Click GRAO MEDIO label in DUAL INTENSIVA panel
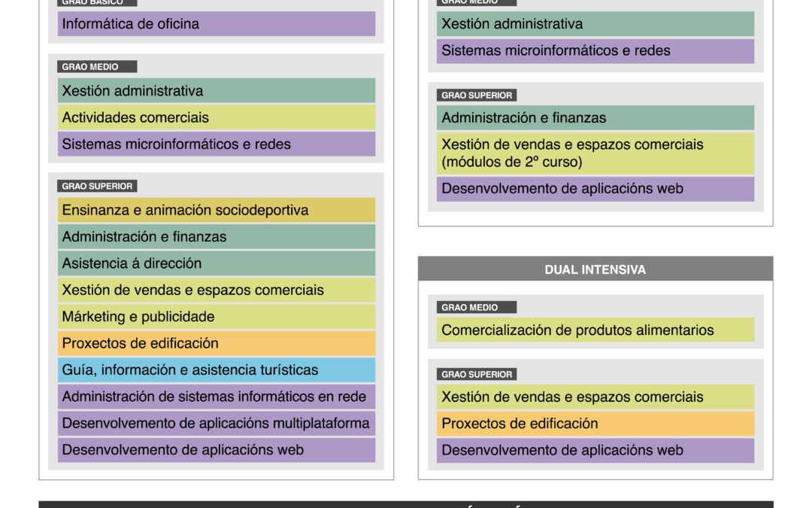This screenshot has width=812, height=508. point(477,307)
